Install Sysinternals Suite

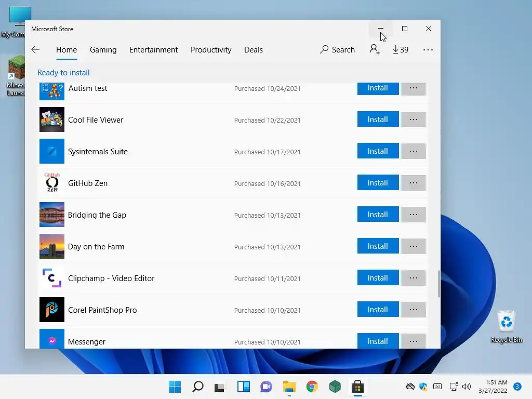[378, 151]
